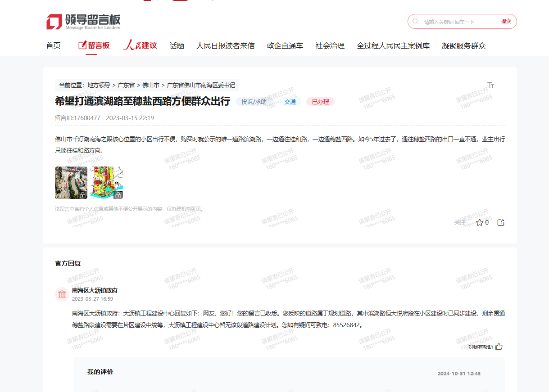This screenshot has width=549, height=392.
Task: Click the font size adjustment icon
Action: coord(491,85)
